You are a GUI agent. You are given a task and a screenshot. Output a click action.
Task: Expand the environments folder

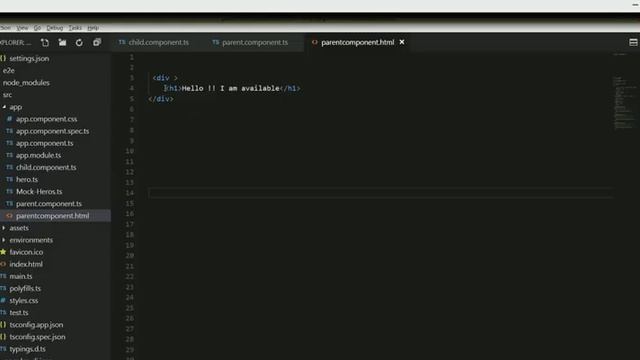point(4,240)
